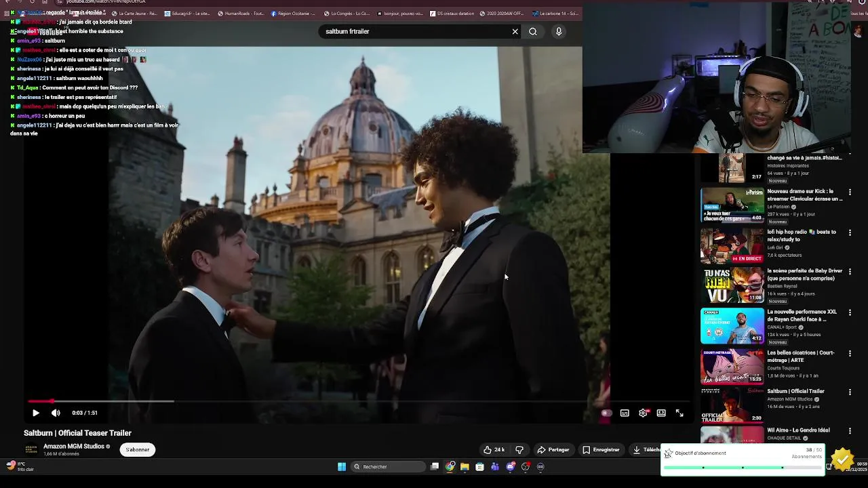The image size is (868, 488).
Task: Click the video title 'Saltburn | Official Teaser Trailer'
Action: pos(77,433)
